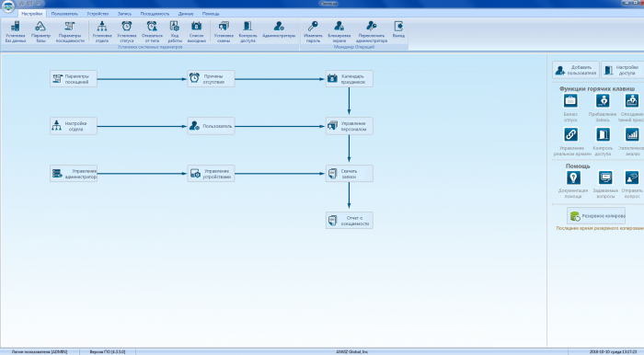
Task: Open the Отчет о посещаемости workflow node
Action: coord(350,221)
